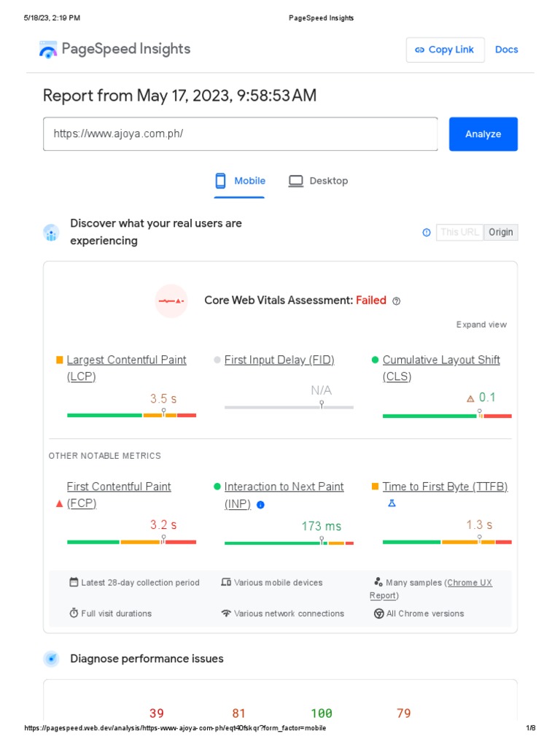Click the Core Web Vitals failed pulse icon
Screen dimensions: 560x747
tap(171, 301)
